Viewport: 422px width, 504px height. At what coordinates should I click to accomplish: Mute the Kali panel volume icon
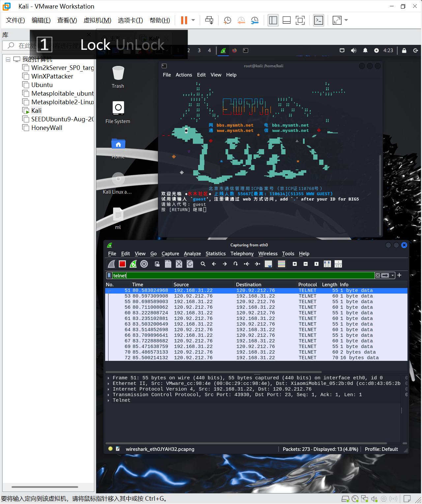354,50
